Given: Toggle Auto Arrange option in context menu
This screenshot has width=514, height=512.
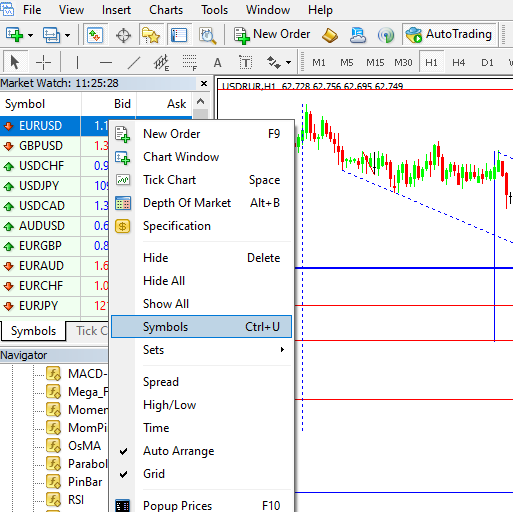Looking at the screenshot, I should [x=178, y=451].
